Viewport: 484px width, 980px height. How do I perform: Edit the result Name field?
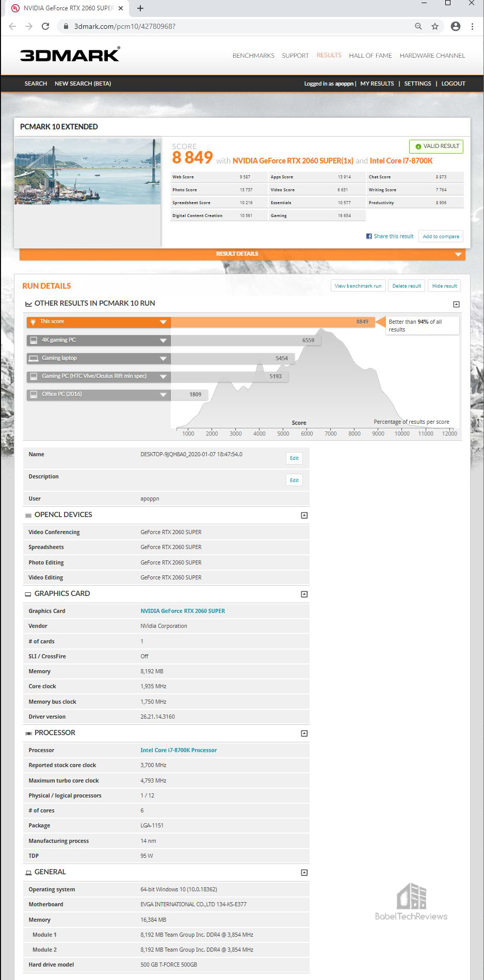point(294,458)
